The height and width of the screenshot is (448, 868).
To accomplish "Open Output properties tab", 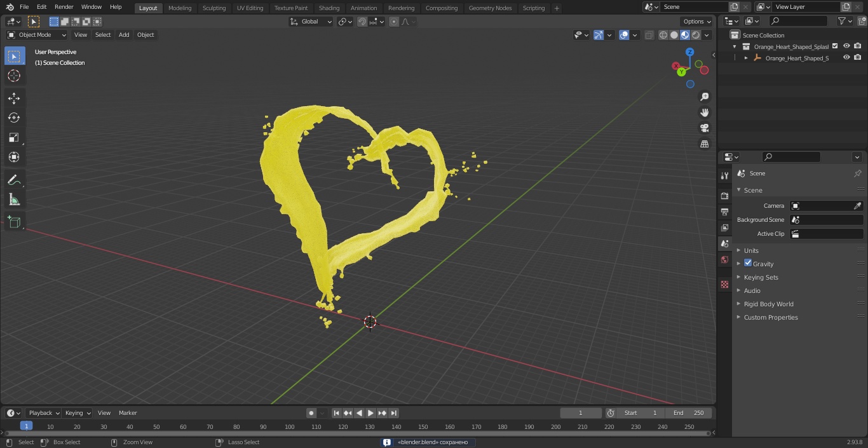I will (724, 212).
